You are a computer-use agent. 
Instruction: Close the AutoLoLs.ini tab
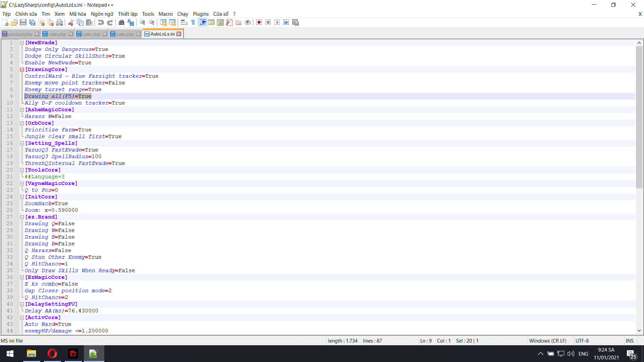coord(179,34)
